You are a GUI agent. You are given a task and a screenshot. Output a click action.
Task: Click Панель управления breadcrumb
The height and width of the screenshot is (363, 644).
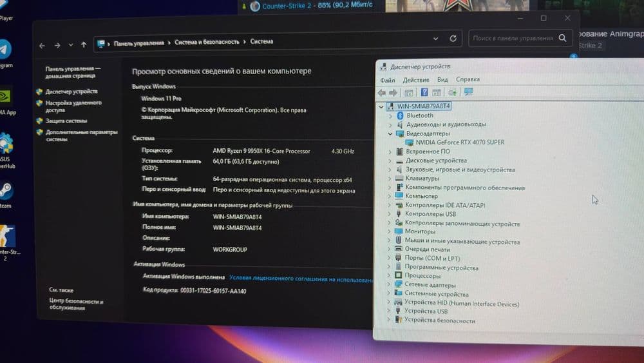point(139,43)
